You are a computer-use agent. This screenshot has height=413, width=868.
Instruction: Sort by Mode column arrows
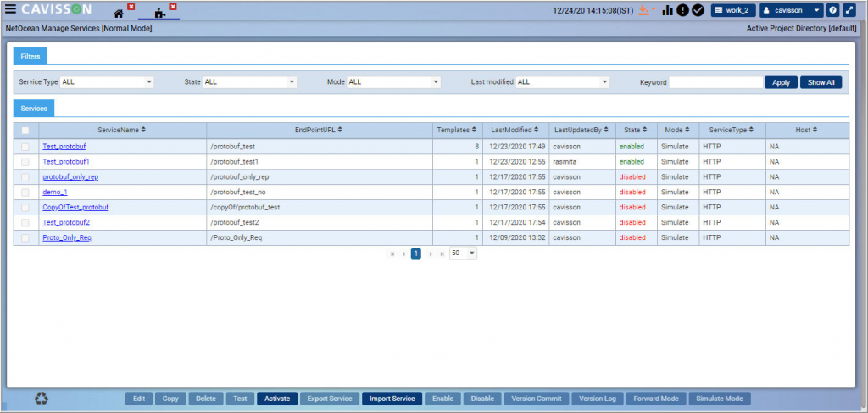point(687,130)
